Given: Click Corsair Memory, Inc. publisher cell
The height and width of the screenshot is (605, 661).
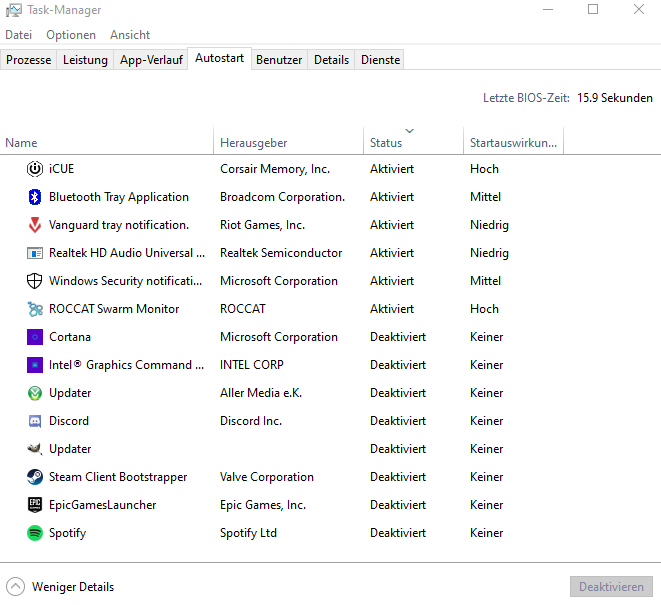Looking at the screenshot, I should pos(275,169).
